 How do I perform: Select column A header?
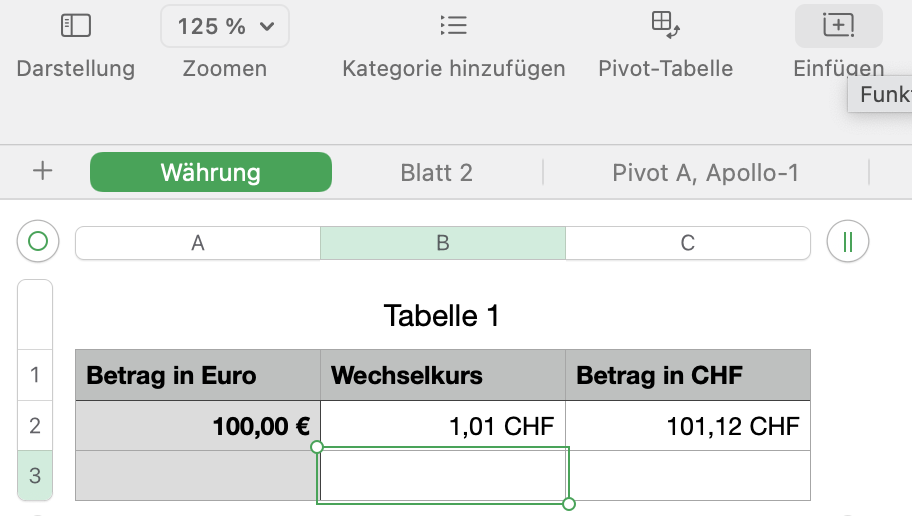coord(198,243)
